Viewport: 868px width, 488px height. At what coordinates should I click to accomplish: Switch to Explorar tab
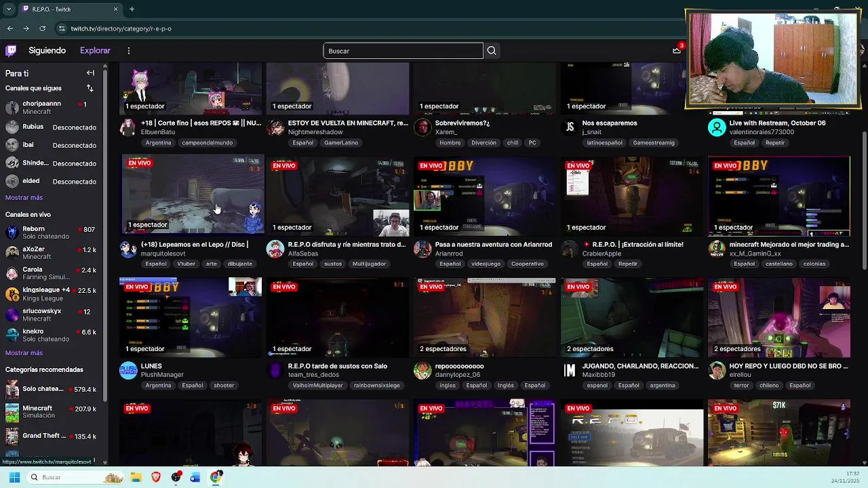click(x=95, y=50)
